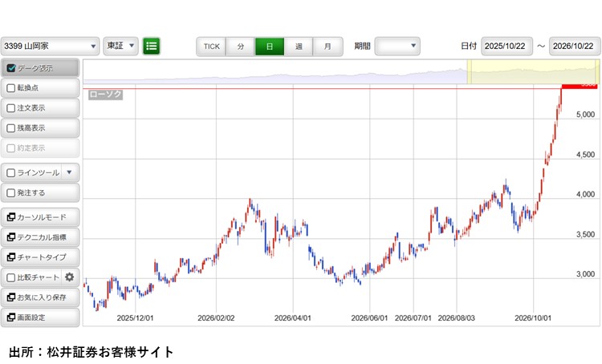Click the yellow range selector in overview
This screenshot has height=364, width=602.
click(x=533, y=71)
